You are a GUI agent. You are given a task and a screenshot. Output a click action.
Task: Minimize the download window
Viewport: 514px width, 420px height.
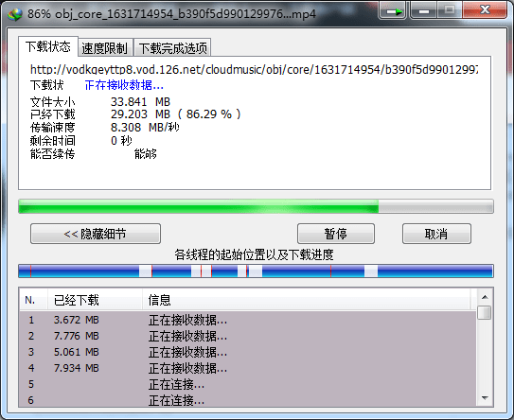tap(423, 10)
